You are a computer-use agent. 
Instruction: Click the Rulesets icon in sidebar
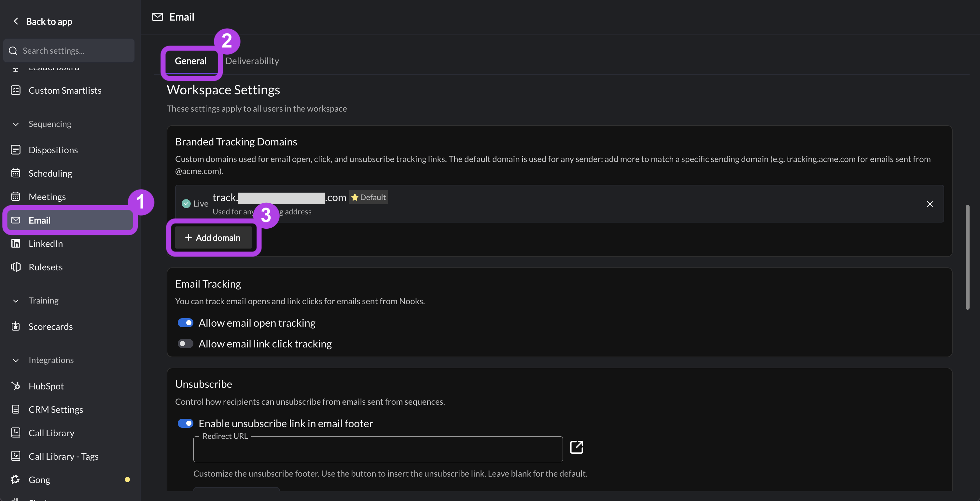16,267
